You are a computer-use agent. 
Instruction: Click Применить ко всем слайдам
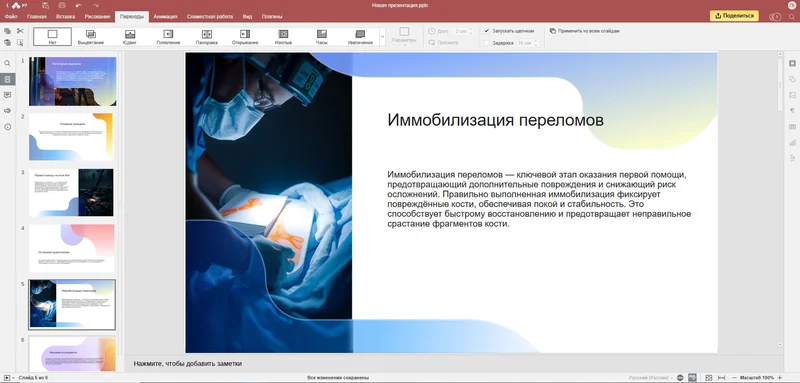[585, 31]
